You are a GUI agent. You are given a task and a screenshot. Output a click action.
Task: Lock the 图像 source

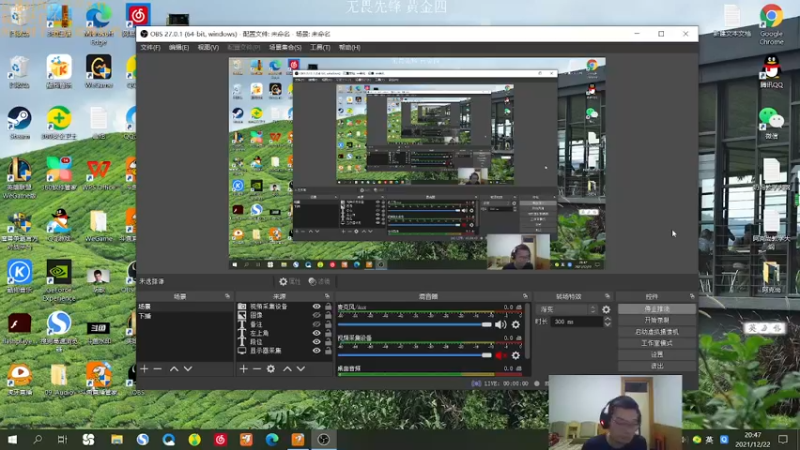pyautogui.click(x=328, y=315)
